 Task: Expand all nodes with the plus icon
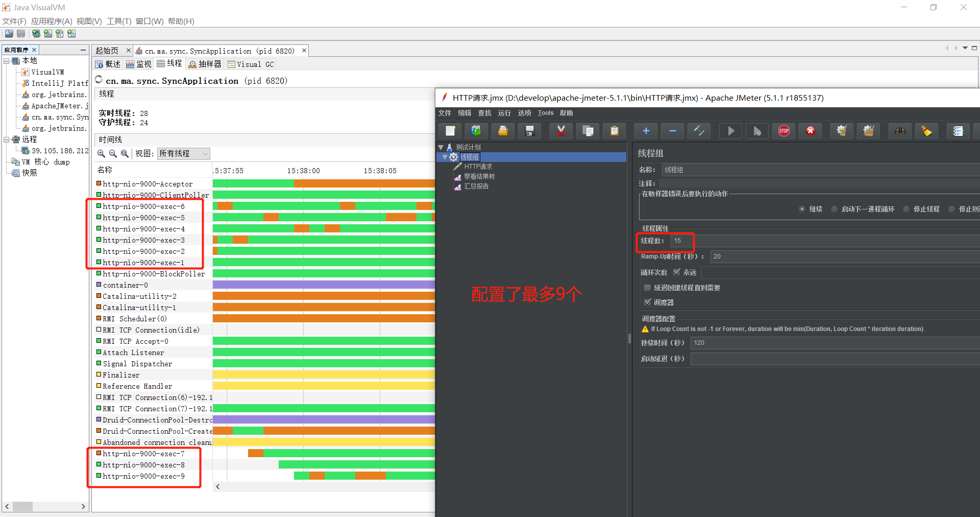[646, 131]
